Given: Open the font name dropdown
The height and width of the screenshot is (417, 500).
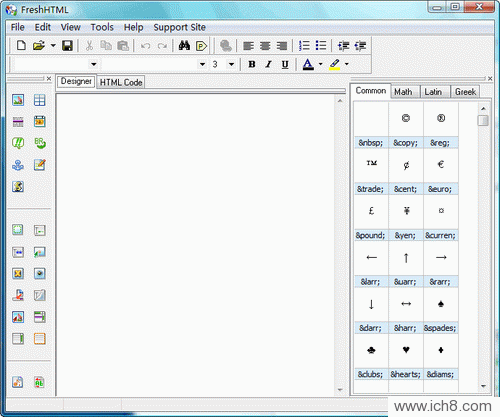Looking at the screenshot, I should coord(202,64).
